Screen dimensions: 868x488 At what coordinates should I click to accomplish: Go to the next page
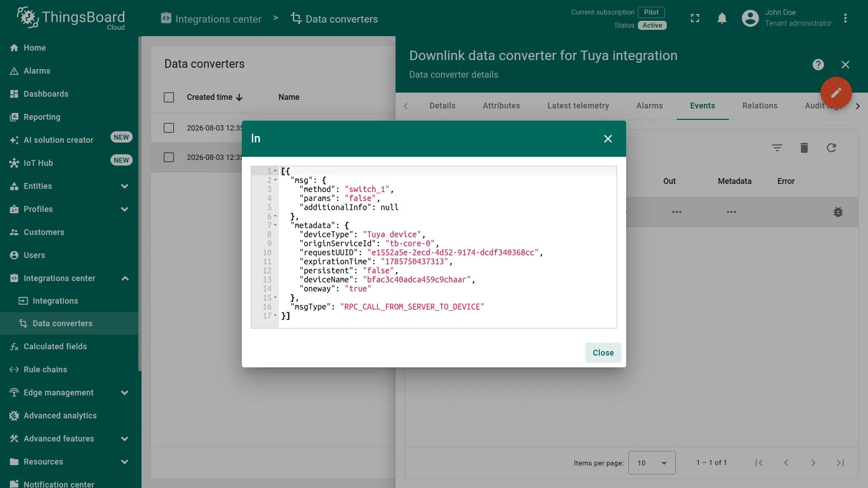(813, 463)
